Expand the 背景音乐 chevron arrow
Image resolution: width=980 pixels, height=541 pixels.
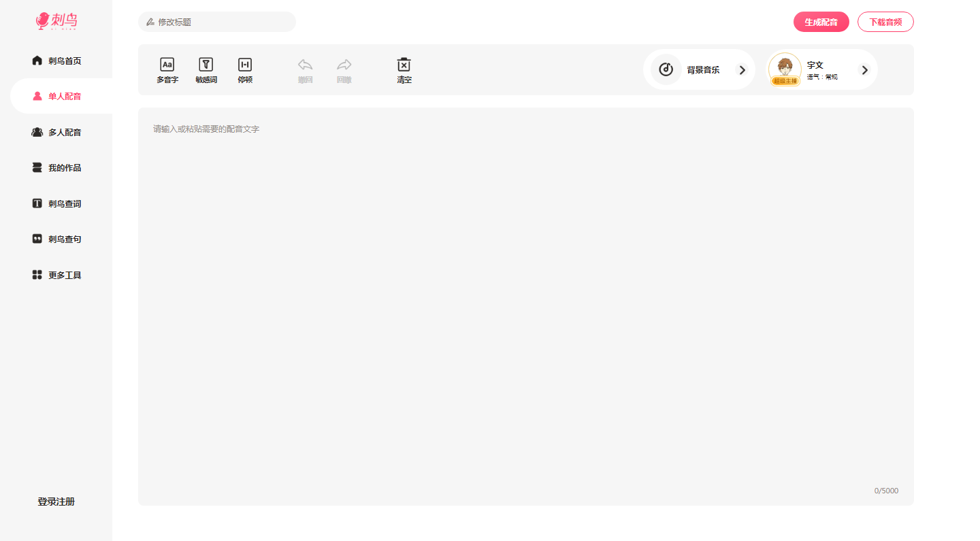tap(742, 69)
